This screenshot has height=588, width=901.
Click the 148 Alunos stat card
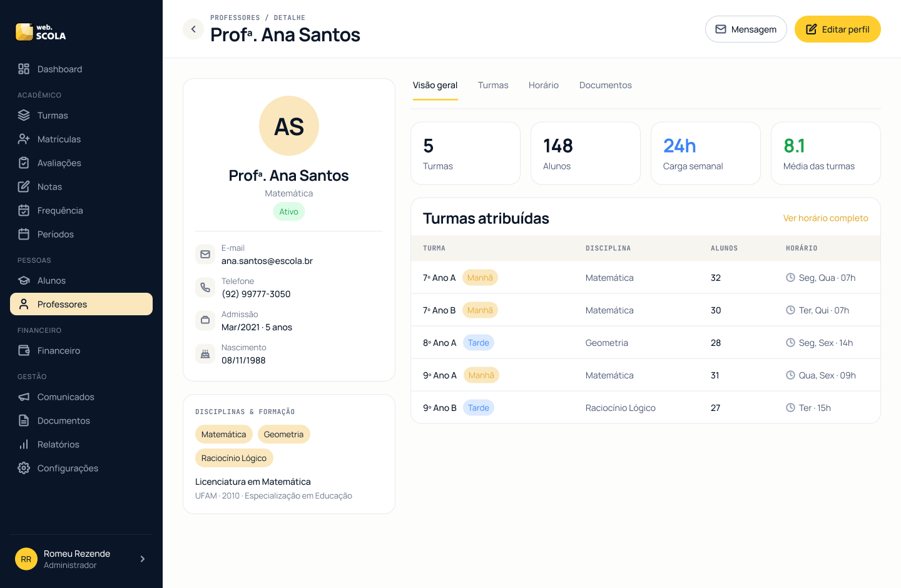point(586,153)
